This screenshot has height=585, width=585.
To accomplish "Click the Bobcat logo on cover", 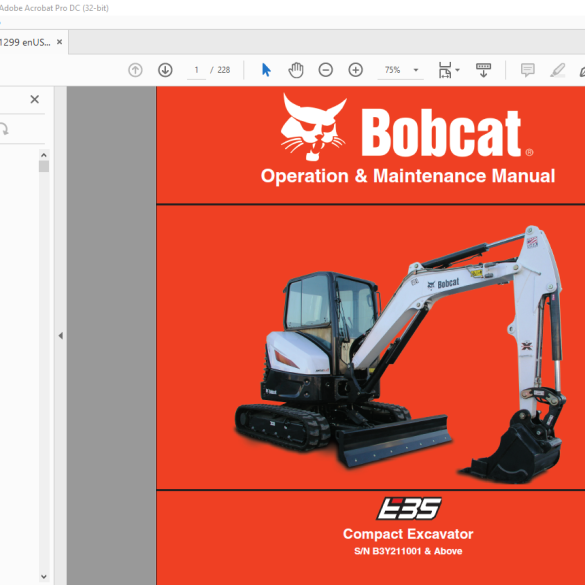I will click(407, 128).
